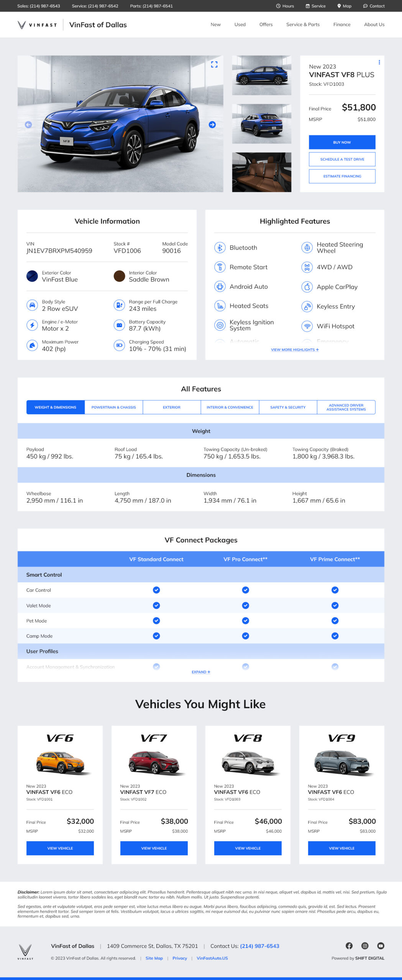402x980 pixels.
Task: Click Camp Mode check under VF Pro Connect
Action: (x=246, y=636)
